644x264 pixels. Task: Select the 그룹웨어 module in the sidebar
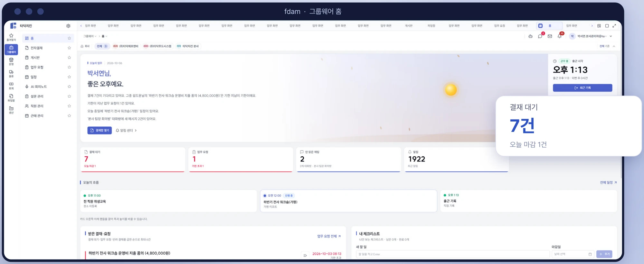[x=11, y=49]
